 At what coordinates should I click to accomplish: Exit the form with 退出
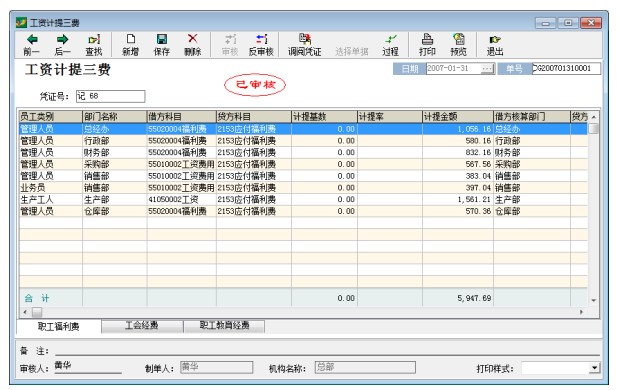point(495,45)
